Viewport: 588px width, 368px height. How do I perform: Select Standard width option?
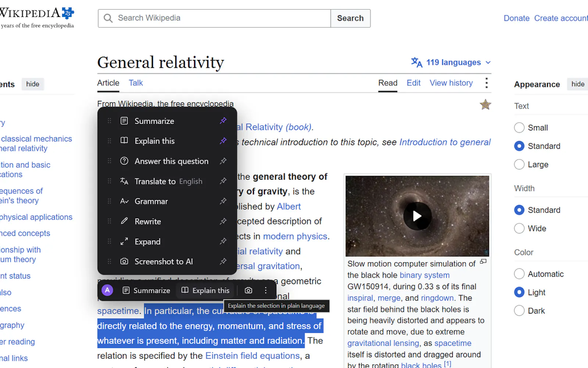click(x=519, y=210)
